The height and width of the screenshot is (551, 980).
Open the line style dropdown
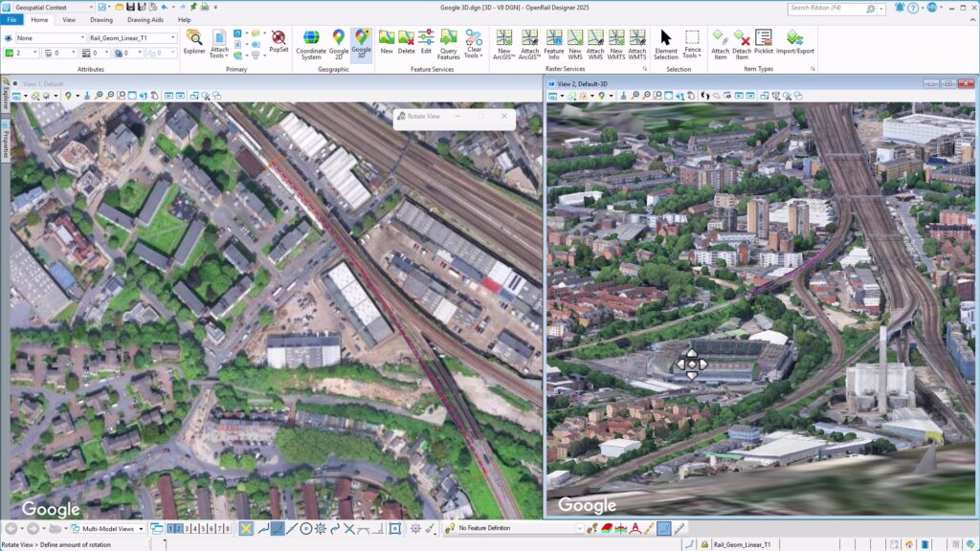pyautogui.click(x=58, y=54)
